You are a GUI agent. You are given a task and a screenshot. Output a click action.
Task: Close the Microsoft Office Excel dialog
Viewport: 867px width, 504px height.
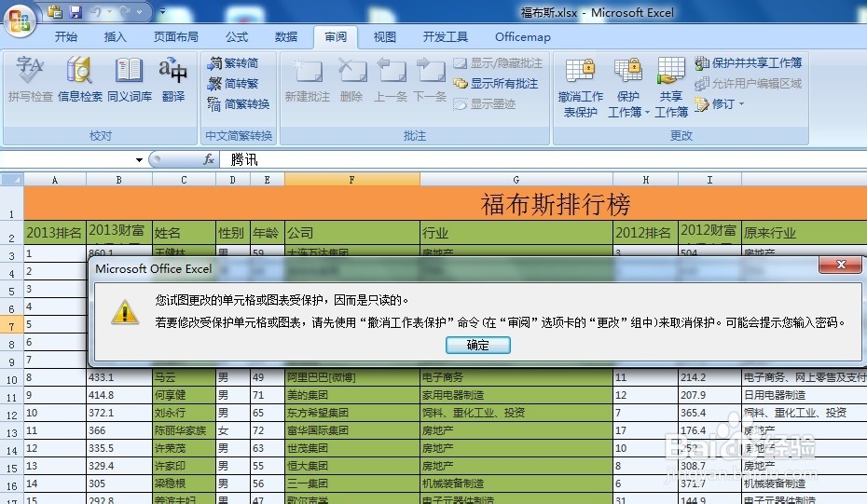point(841,265)
